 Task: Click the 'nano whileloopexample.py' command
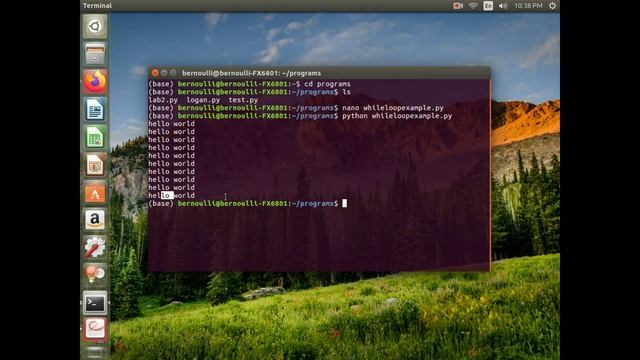click(393, 108)
